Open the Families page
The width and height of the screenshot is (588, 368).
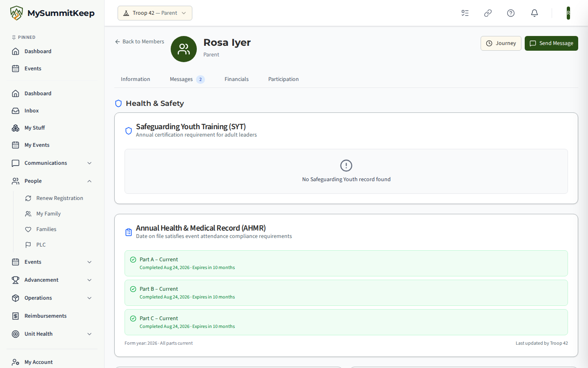point(59,229)
